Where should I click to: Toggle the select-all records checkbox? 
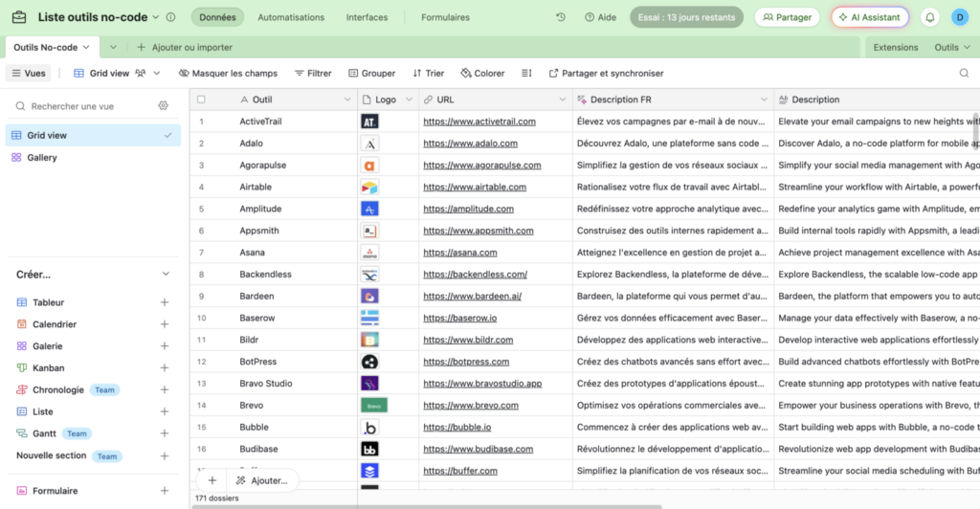point(201,100)
